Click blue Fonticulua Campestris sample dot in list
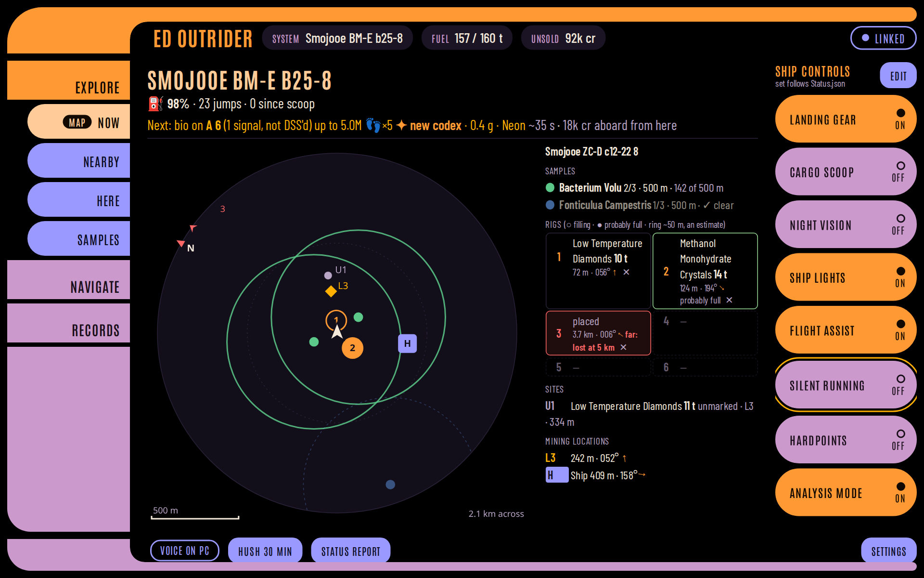This screenshot has width=924, height=578. [550, 205]
